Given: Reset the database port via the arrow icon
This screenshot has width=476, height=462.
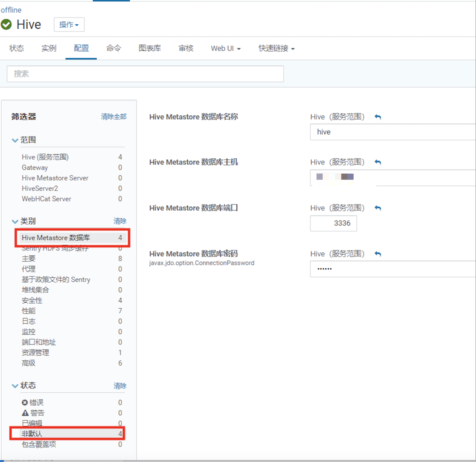Looking at the screenshot, I should (378, 208).
